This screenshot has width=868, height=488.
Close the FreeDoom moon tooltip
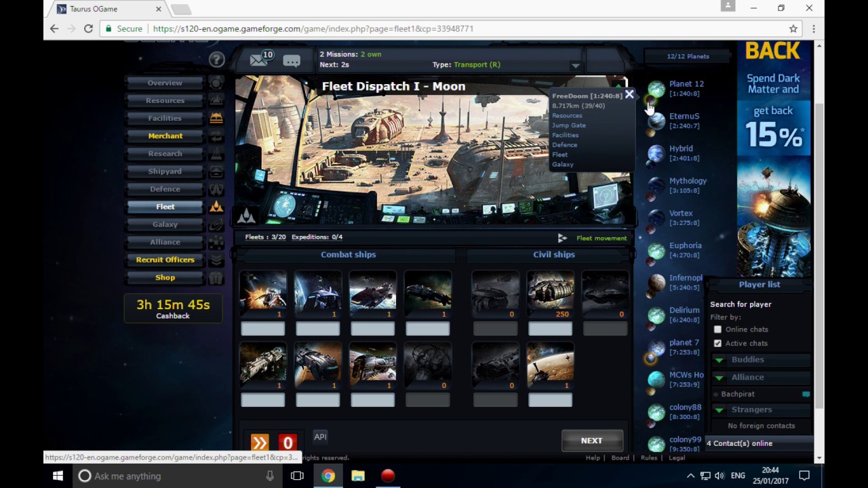[x=629, y=95]
